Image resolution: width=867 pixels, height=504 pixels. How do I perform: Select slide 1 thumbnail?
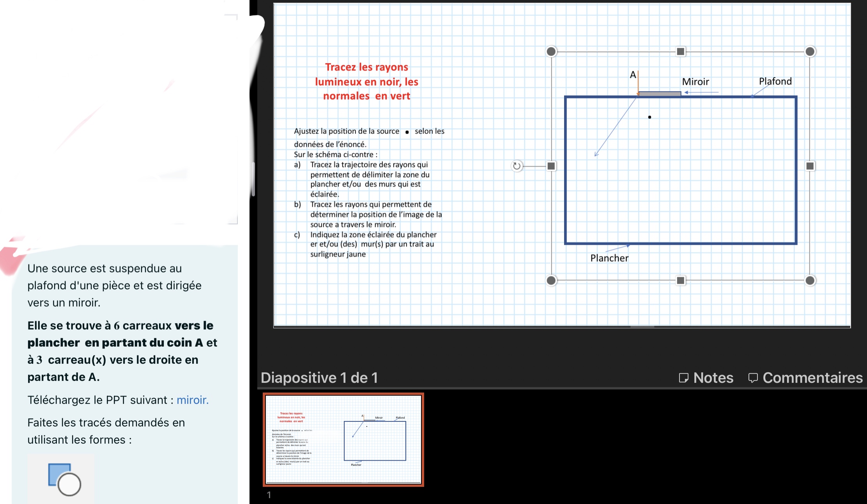(343, 439)
